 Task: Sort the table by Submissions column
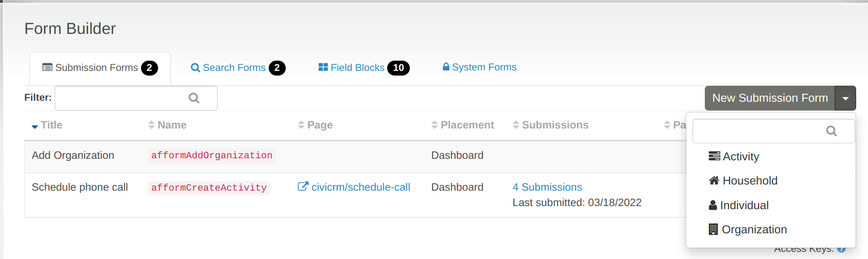point(554,125)
